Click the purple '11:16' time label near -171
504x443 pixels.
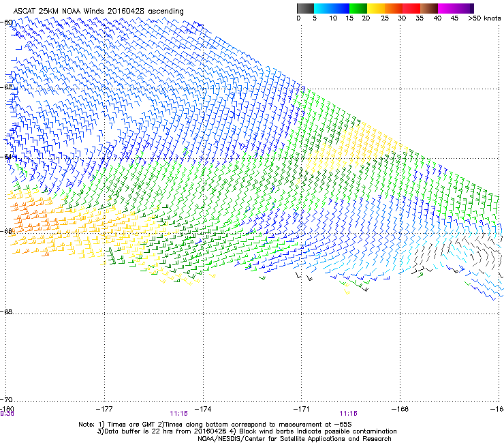point(349,414)
